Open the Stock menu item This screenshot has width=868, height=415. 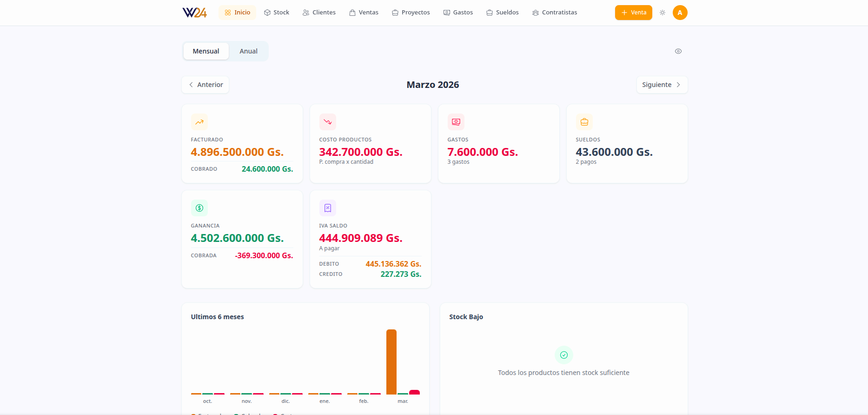(277, 13)
